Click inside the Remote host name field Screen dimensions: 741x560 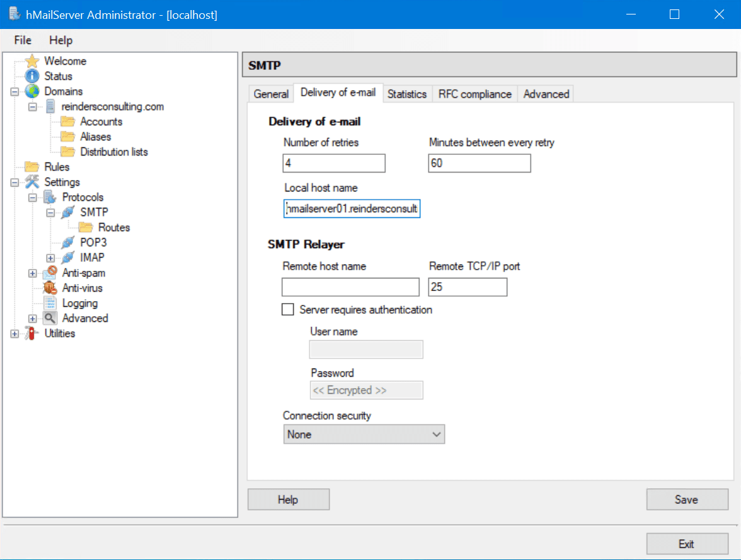[350, 287]
